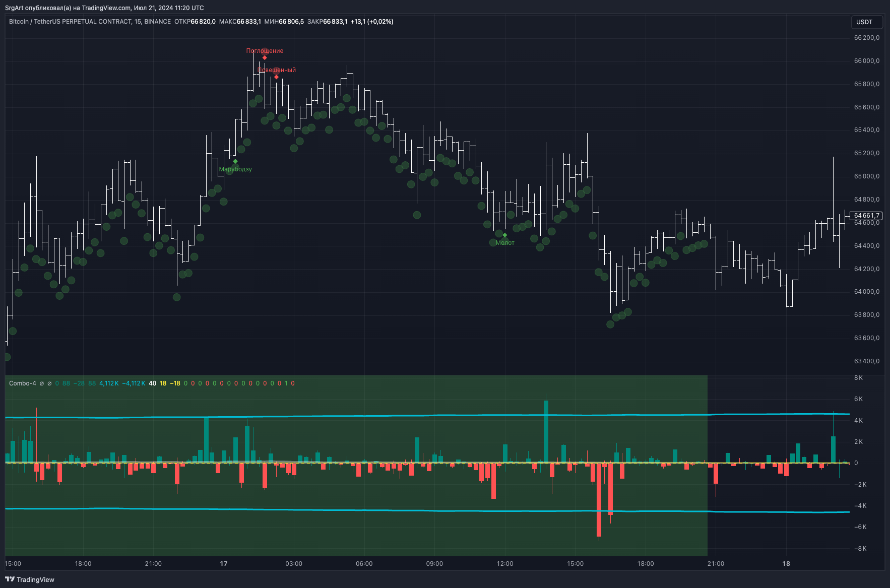
Task: Select the Молот pattern label
Action: [x=505, y=243]
